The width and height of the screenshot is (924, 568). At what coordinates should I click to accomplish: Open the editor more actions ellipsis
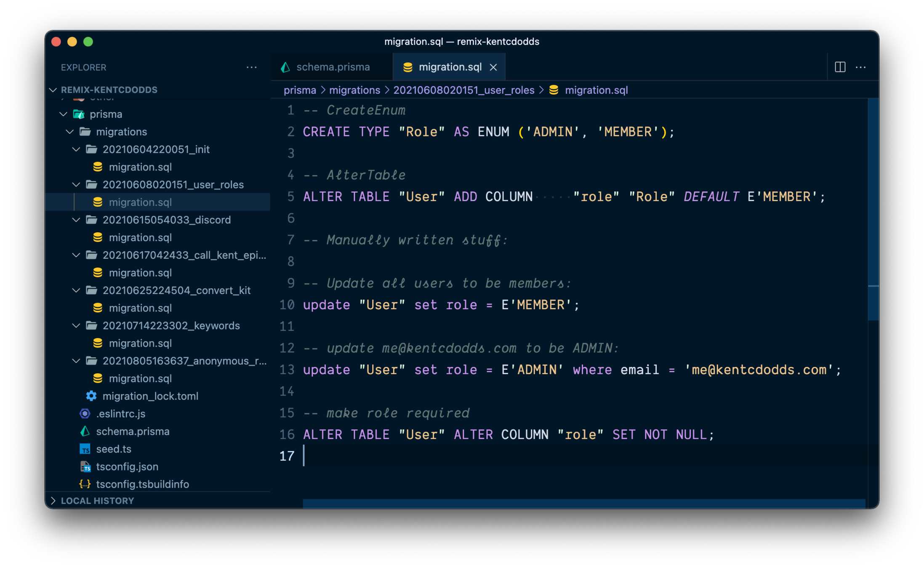point(860,67)
